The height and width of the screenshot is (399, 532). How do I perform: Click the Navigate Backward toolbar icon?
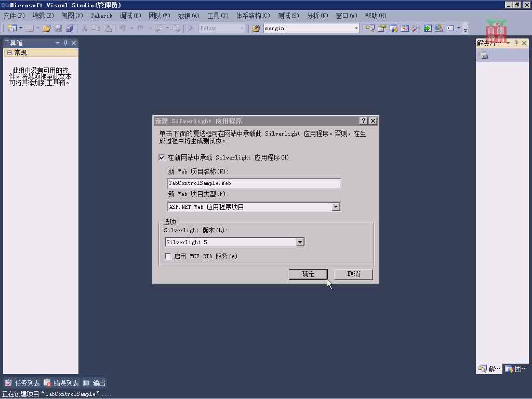point(159,28)
